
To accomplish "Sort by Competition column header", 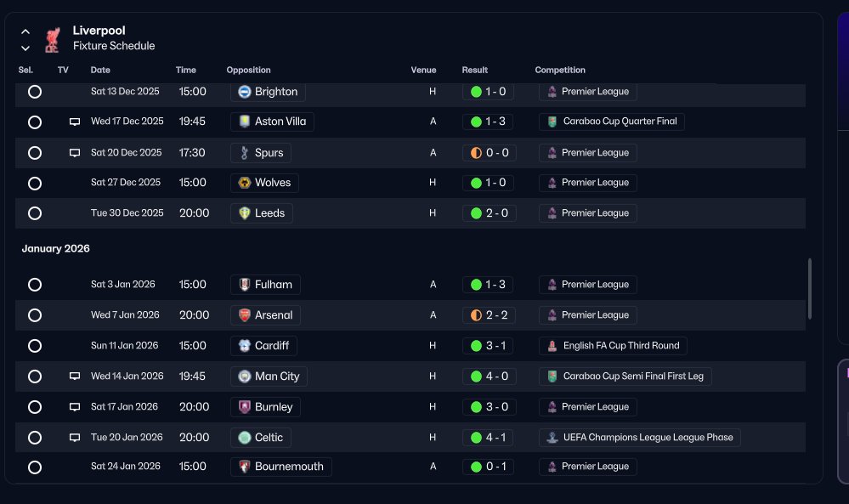I will [560, 70].
